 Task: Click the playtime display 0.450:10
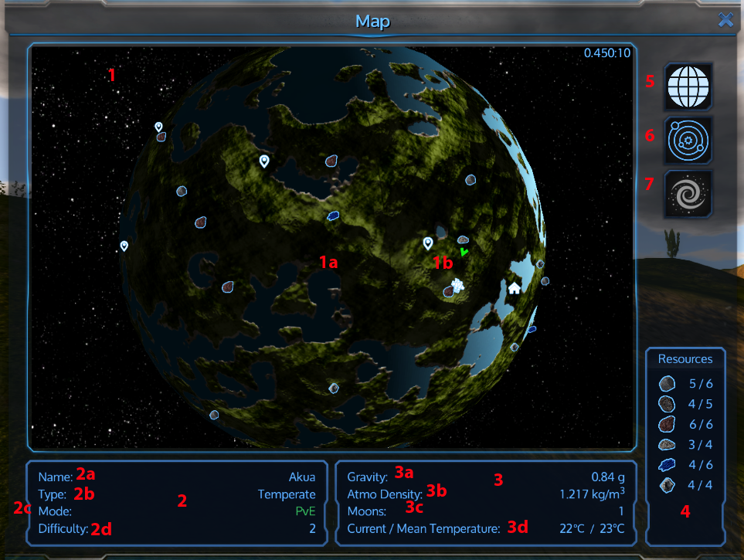pos(607,53)
